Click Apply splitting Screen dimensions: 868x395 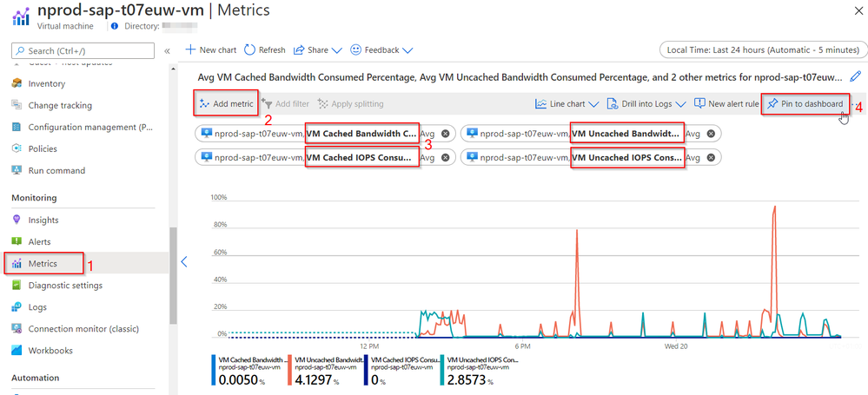pos(350,104)
